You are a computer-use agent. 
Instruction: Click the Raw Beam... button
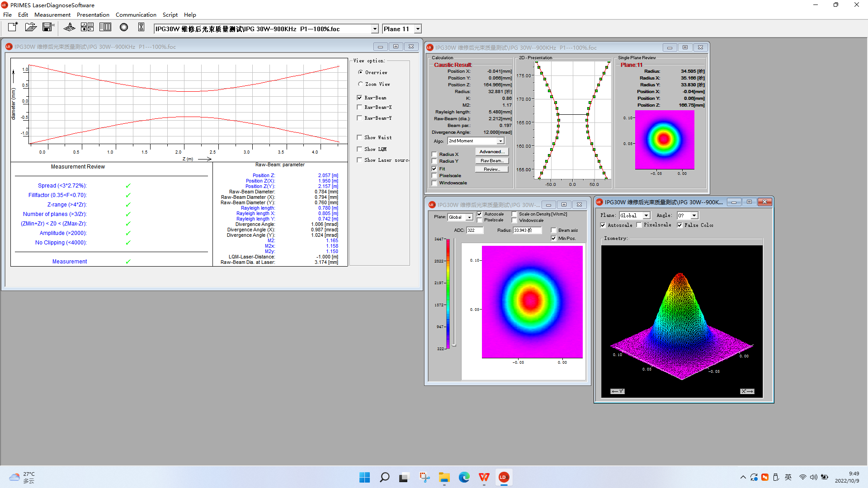pos(491,161)
